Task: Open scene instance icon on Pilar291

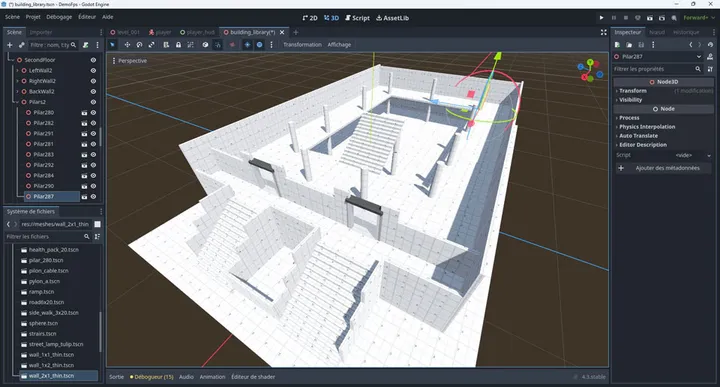Action: click(x=84, y=134)
